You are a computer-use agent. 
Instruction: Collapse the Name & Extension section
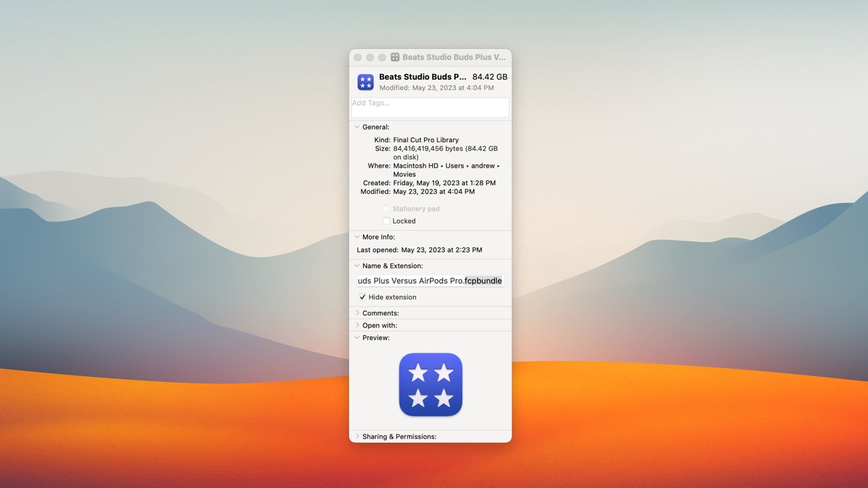(357, 266)
